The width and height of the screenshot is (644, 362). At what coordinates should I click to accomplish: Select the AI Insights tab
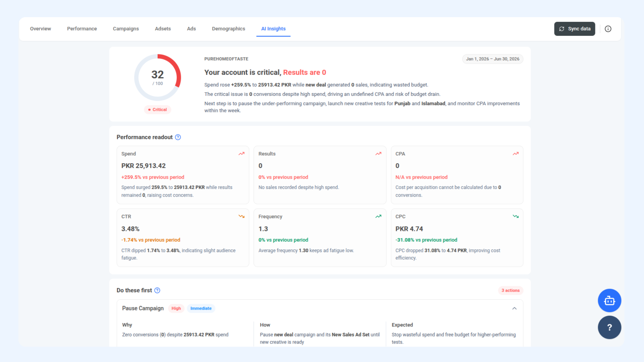[273, 29]
